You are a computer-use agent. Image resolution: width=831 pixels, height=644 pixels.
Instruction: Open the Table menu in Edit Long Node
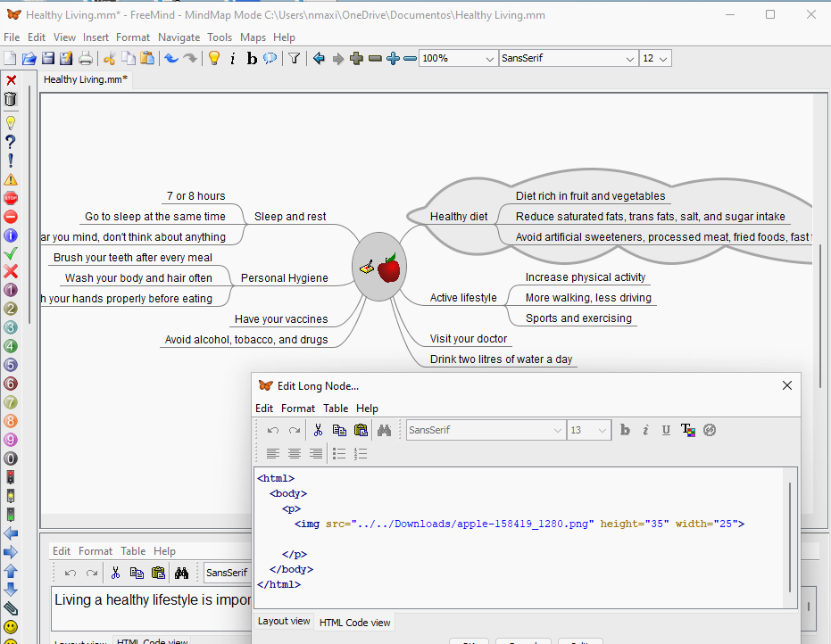tap(336, 409)
